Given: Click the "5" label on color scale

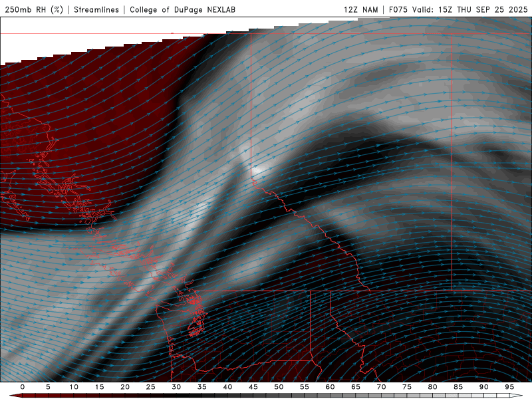Looking at the screenshot, I should 48,387.
